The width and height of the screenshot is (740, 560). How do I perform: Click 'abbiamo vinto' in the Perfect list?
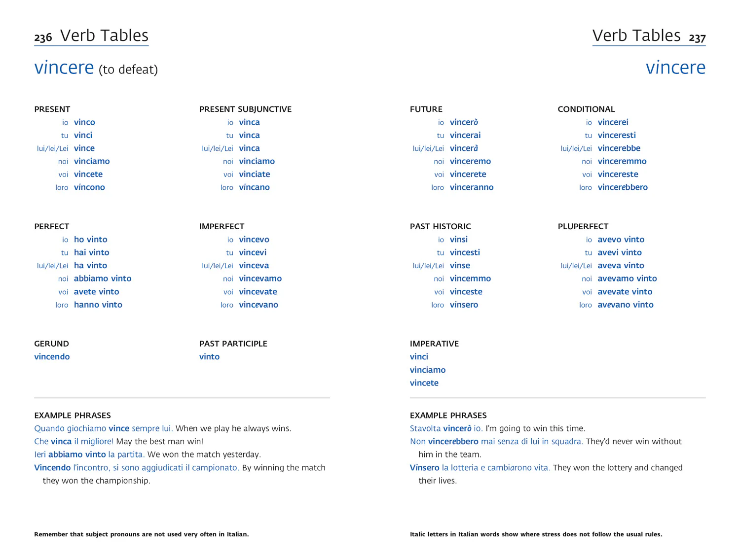[103, 279]
